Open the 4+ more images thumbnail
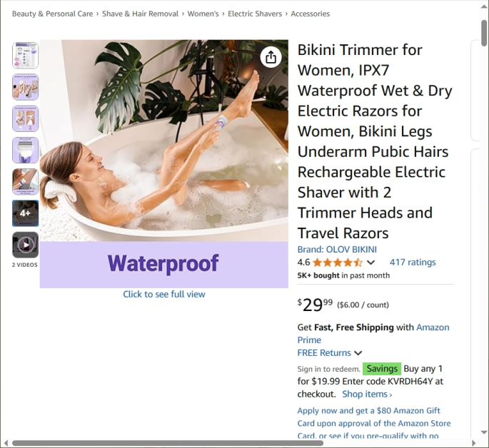Screen dimensions: 489x448 [25, 213]
